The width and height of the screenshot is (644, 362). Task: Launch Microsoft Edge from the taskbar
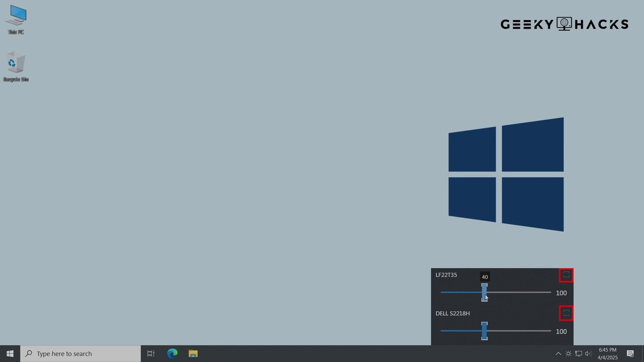[172, 353]
